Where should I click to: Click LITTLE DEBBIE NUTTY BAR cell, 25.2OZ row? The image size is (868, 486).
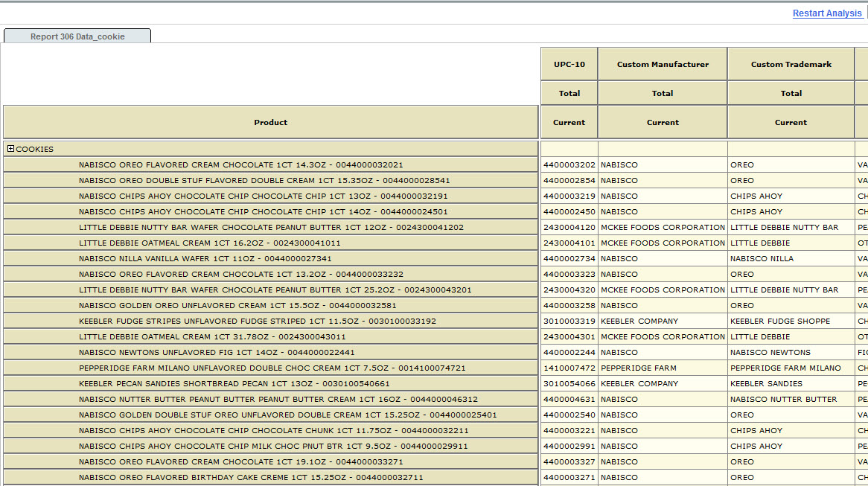pos(791,290)
